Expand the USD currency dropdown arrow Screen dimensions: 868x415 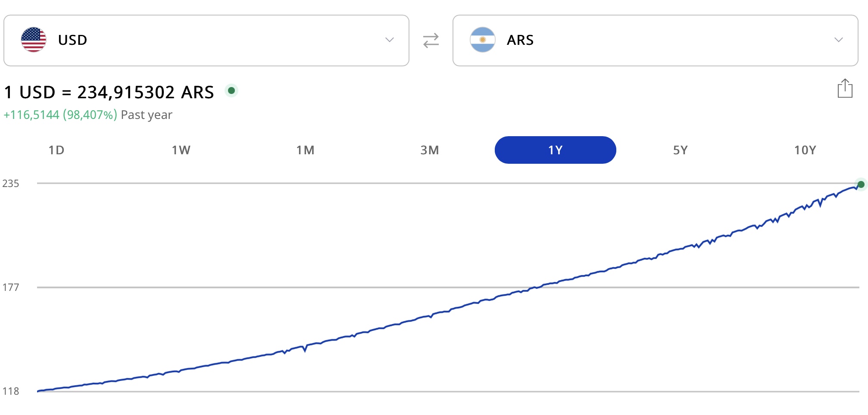(x=390, y=40)
